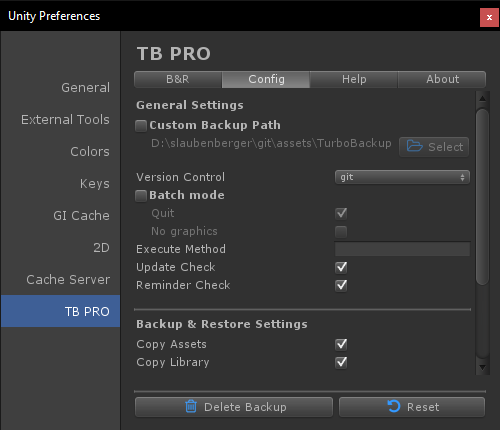Select the Config tab
This screenshot has width=500, height=430.
click(x=266, y=79)
